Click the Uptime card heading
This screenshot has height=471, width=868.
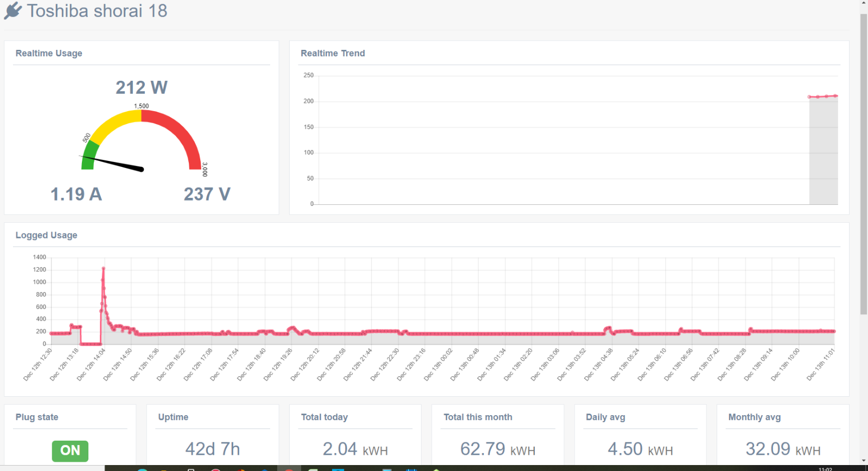coord(173,417)
